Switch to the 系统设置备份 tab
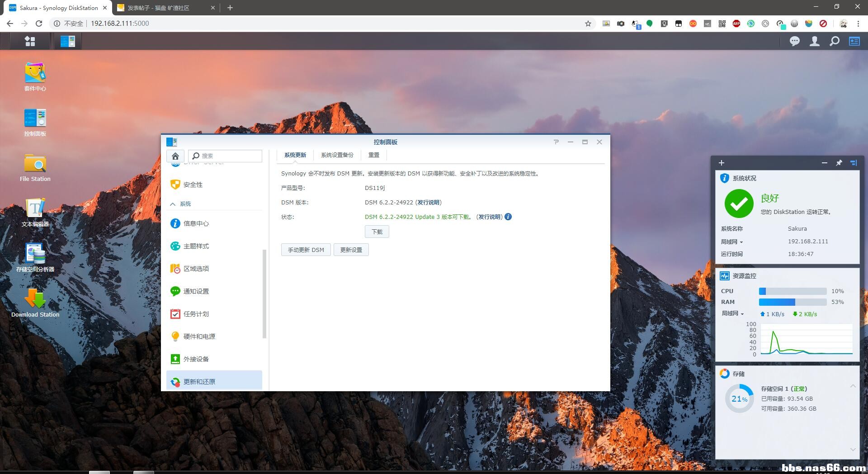The height and width of the screenshot is (474, 868). point(337,155)
